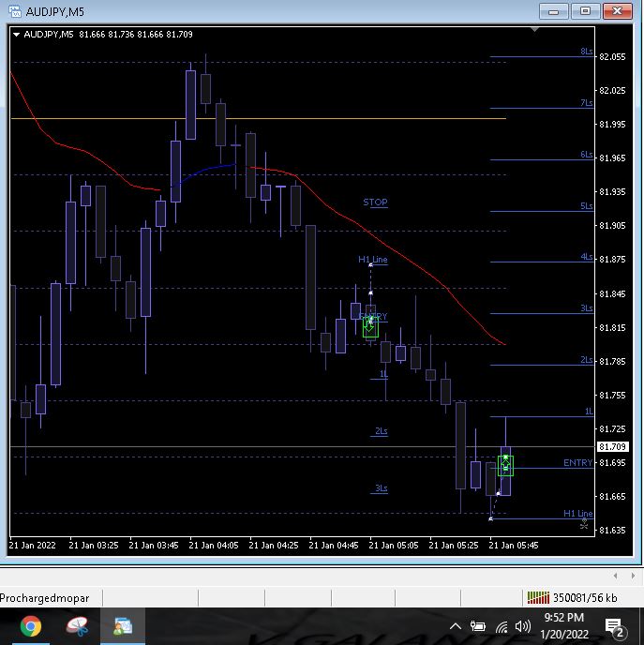Select the green up-arrow buy entry marker

[x=505, y=465]
